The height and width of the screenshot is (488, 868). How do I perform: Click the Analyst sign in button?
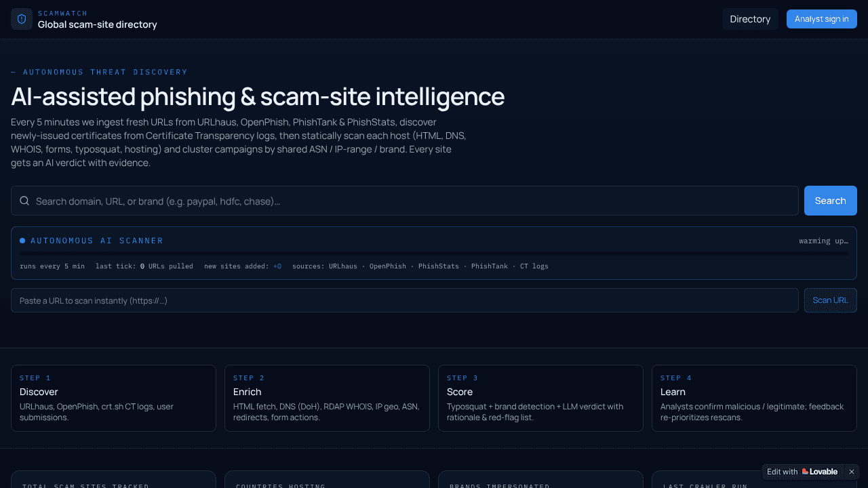[822, 19]
